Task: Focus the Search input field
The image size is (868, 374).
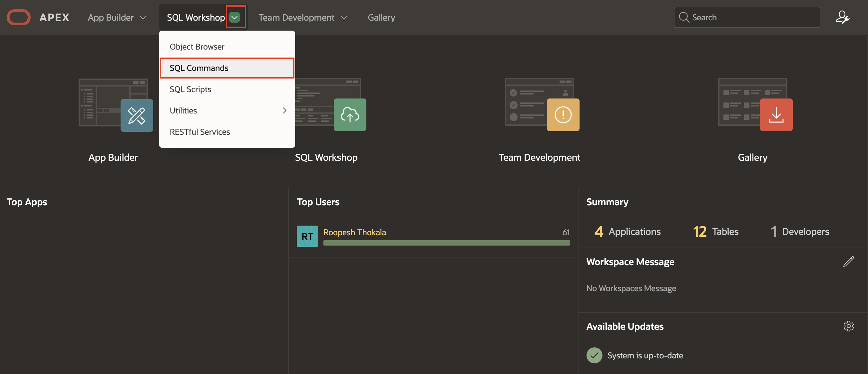Action: coord(746,17)
